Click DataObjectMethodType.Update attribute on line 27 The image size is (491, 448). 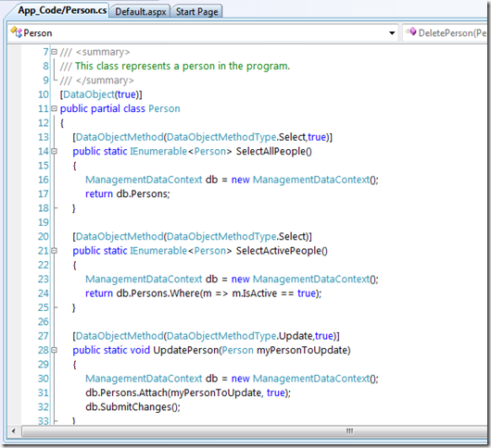click(x=206, y=336)
